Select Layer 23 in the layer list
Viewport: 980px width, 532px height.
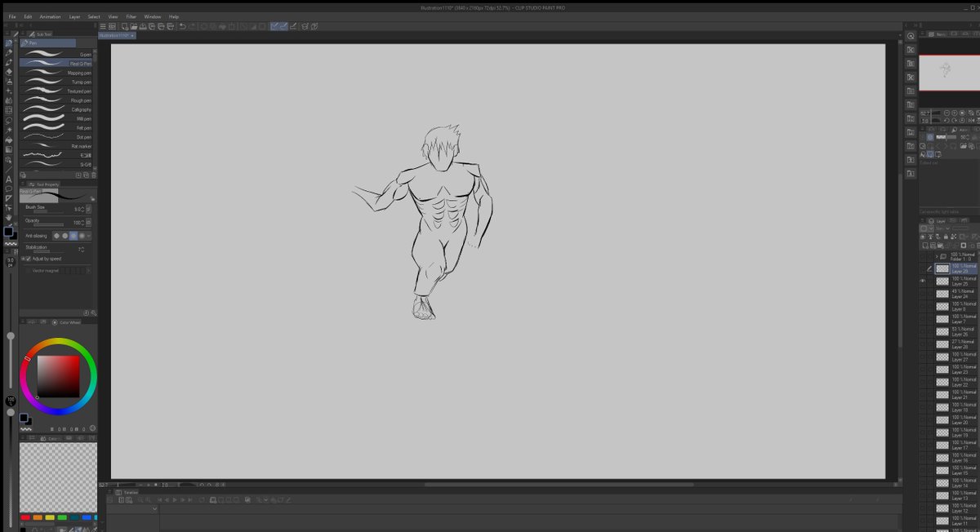pyautogui.click(x=955, y=370)
